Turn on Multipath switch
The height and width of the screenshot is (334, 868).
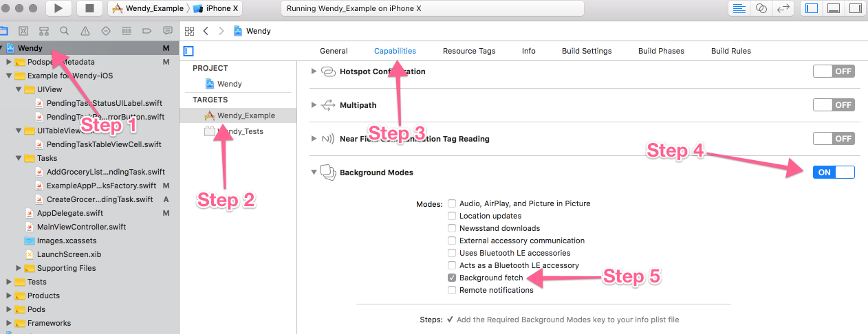(834, 105)
